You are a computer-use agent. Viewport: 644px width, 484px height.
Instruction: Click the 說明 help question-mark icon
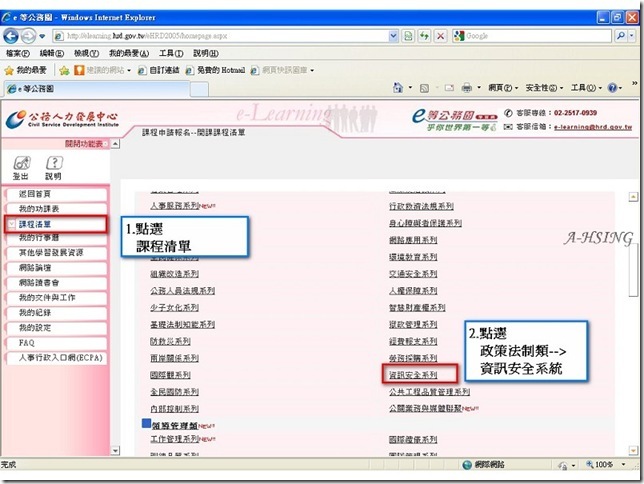pos(53,168)
